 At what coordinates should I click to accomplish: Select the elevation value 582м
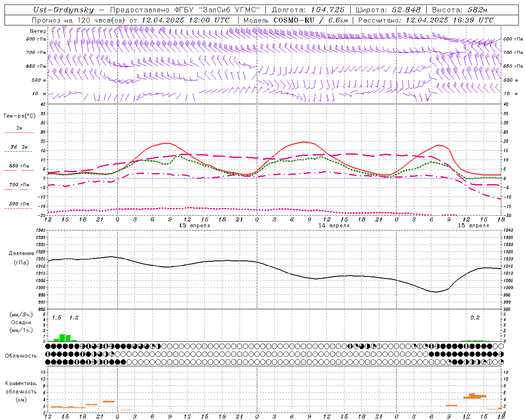[477, 10]
